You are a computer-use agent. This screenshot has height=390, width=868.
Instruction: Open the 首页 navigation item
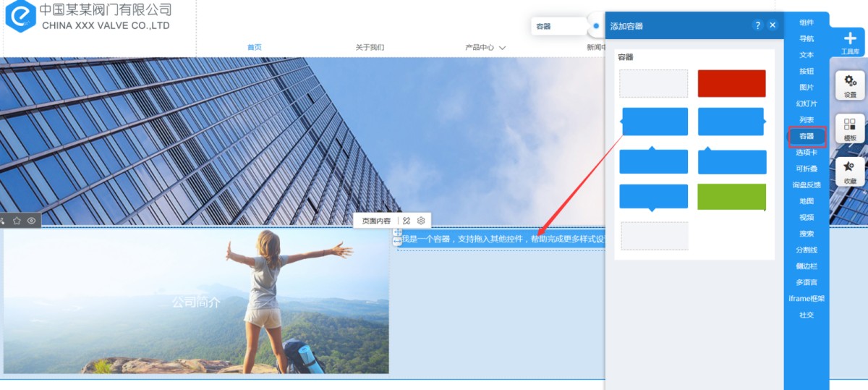(255, 48)
